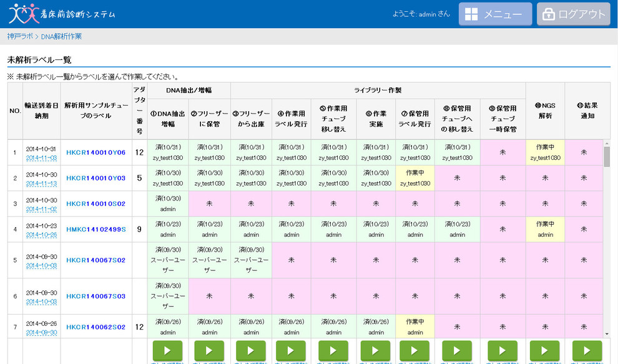Click due date 2014-11-03 link

(41, 158)
